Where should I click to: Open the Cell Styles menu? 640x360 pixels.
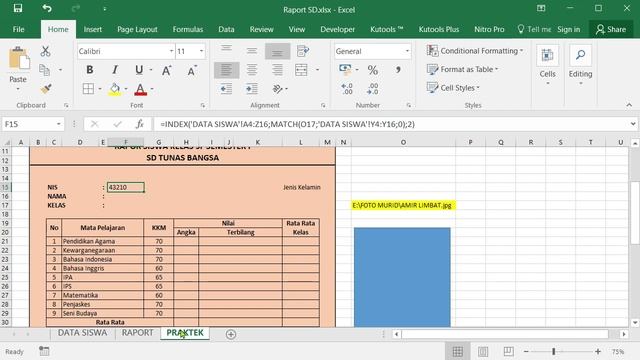(453, 88)
